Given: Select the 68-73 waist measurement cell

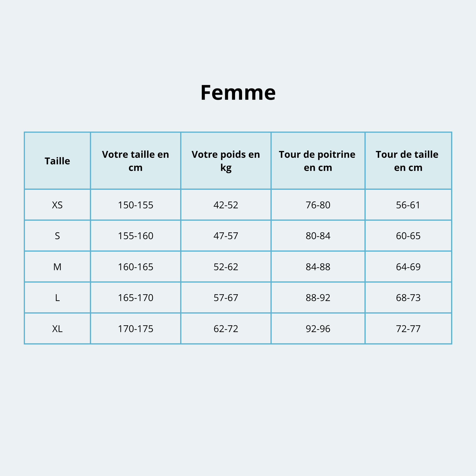Looking at the screenshot, I should coord(408,298).
